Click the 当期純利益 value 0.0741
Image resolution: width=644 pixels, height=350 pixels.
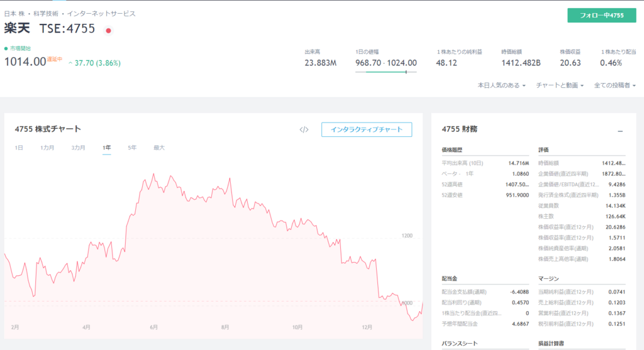click(617, 292)
